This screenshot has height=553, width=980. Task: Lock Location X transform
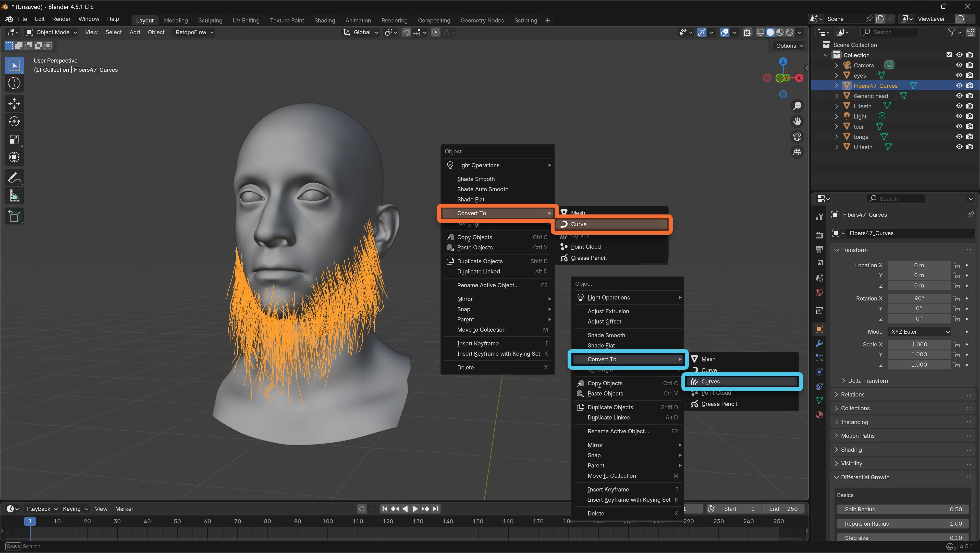[x=957, y=265]
